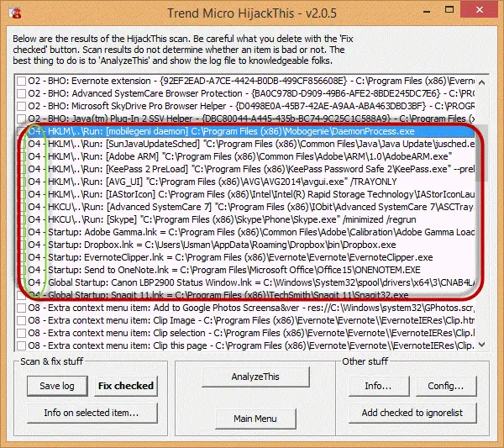The image size is (504, 448).
Task: Click Add checked to ignorelist
Action: (x=412, y=413)
